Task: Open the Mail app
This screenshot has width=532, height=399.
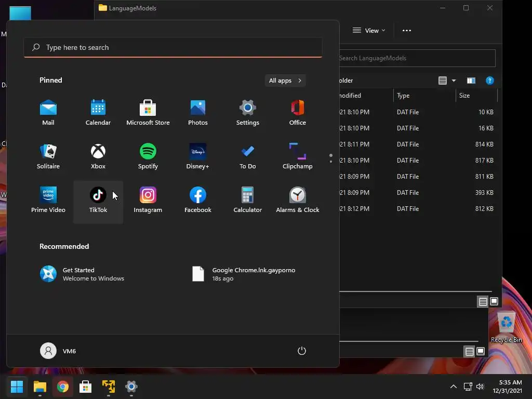Action: click(48, 113)
